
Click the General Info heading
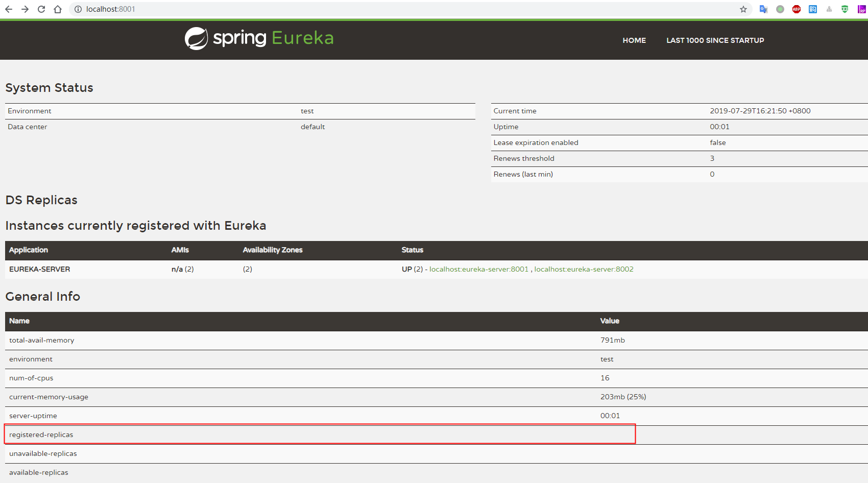pyautogui.click(x=42, y=297)
